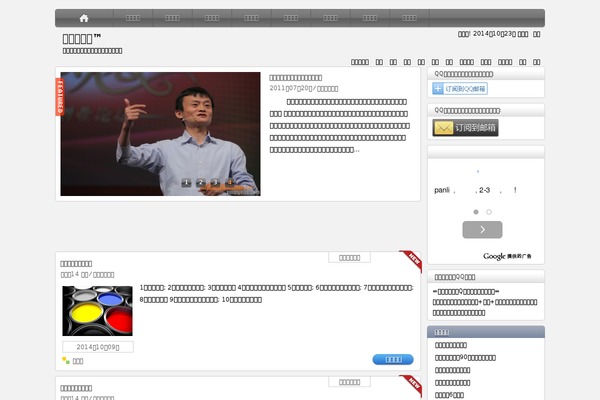Image resolution: width=600 pixels, height=400 pixels.
Task: Open the post title above the paint cans image
Action: 76,264
